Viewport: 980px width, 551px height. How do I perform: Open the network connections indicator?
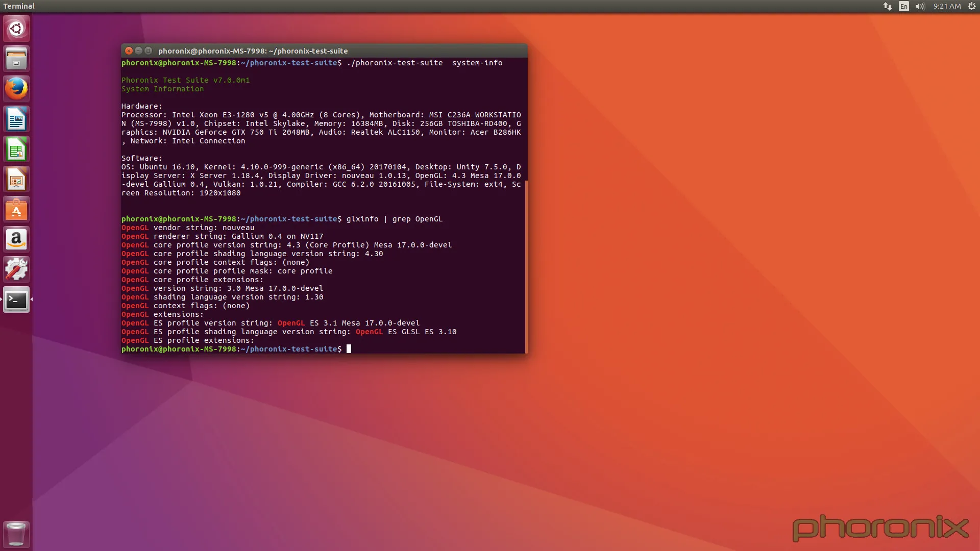[888, 6]
